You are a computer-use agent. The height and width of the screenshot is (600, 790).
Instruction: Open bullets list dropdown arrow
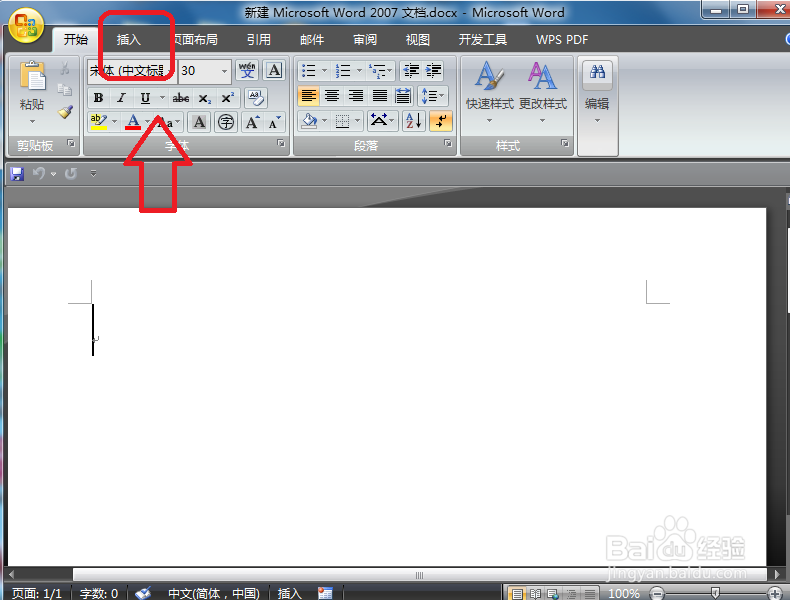tap(324, 71)
